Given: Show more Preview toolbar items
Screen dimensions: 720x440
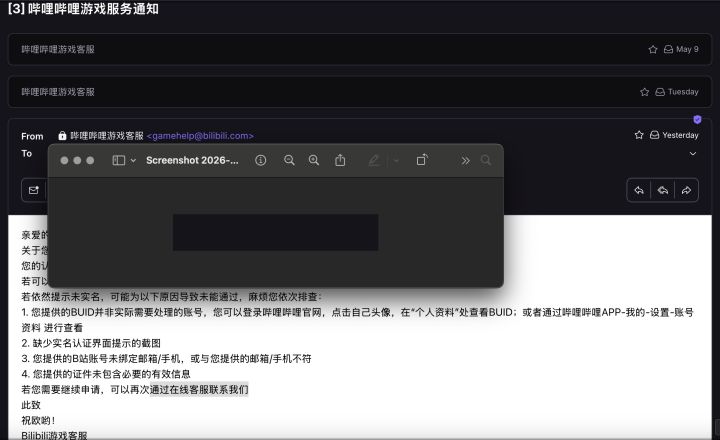Looking at the screenshot, I should tap(466, 160).
